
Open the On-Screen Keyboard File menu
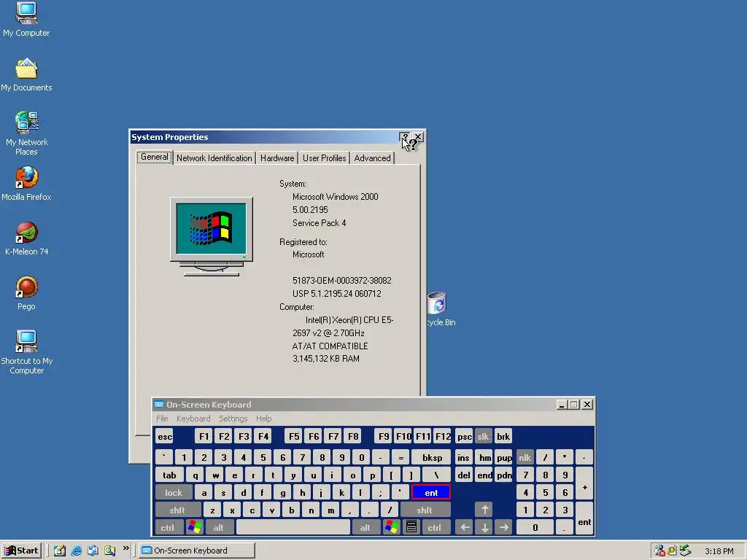(162, 419)
